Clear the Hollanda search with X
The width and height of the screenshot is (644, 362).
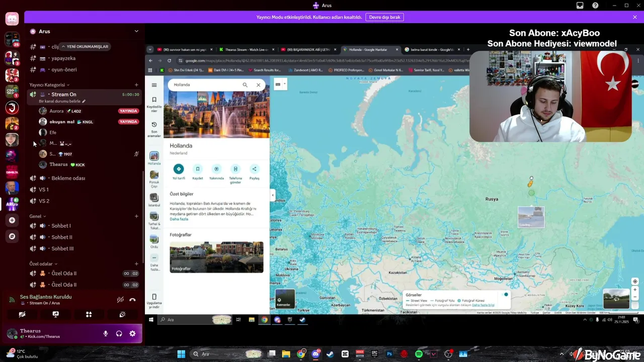point(258,85)
